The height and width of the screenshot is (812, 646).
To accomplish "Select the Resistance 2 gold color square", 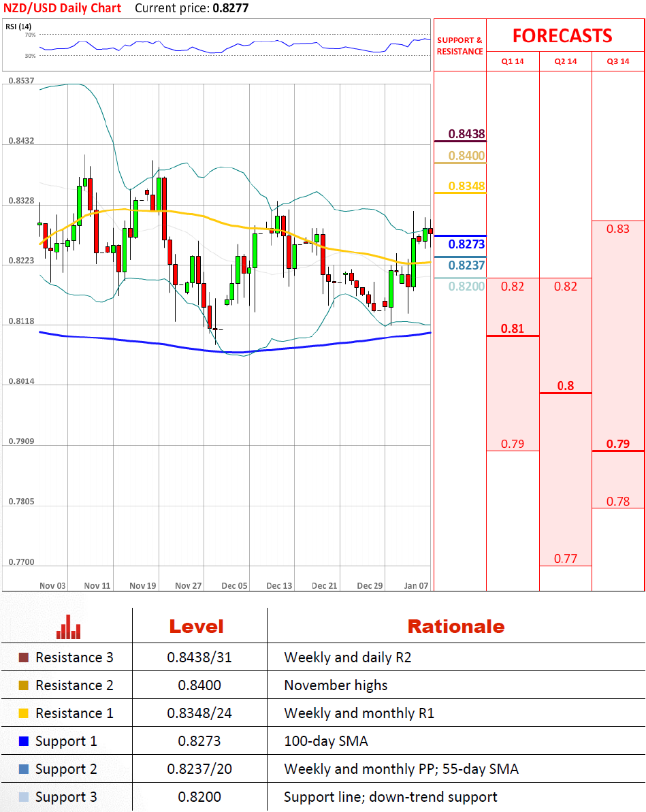I will (x=24, y=685).
